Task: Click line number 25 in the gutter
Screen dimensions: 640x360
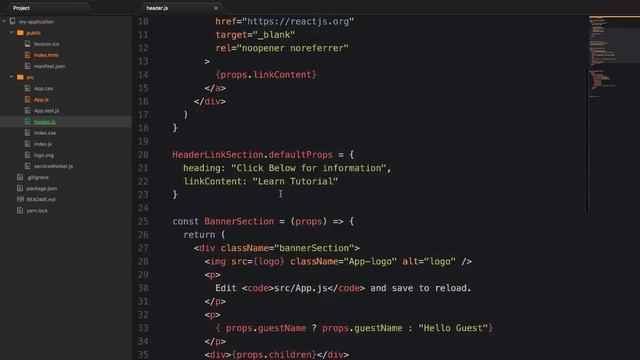Action: point(143,221)
